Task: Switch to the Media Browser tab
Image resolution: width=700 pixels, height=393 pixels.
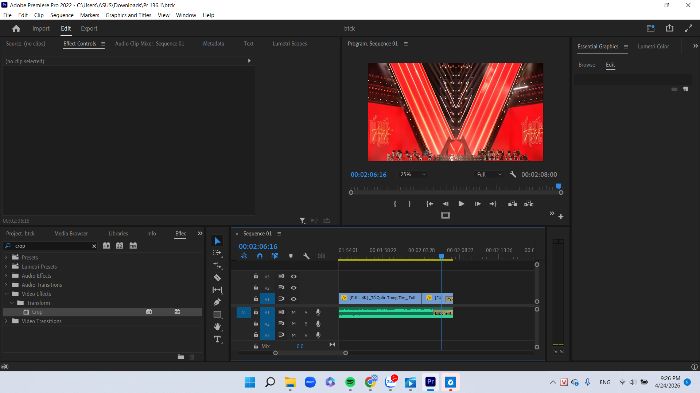Action: 71,233
